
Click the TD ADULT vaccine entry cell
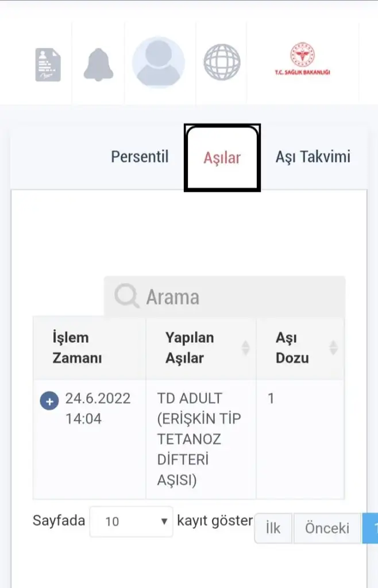coord(201,439)
